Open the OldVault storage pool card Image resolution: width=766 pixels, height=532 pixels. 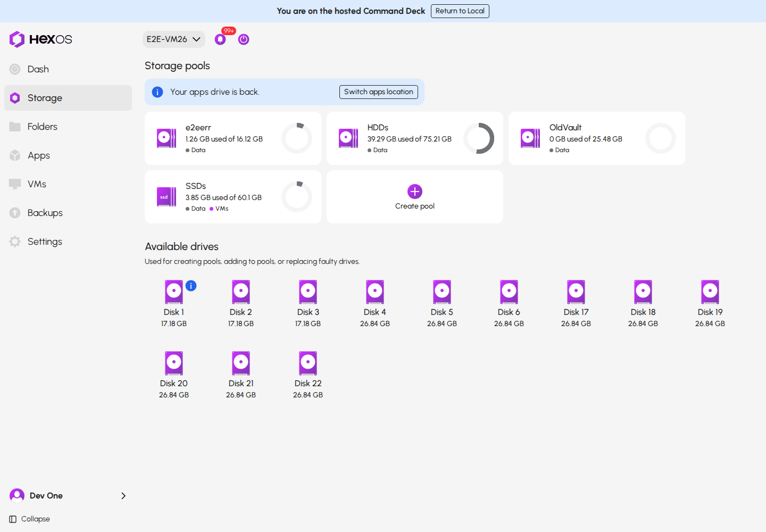tap(597, 138)
